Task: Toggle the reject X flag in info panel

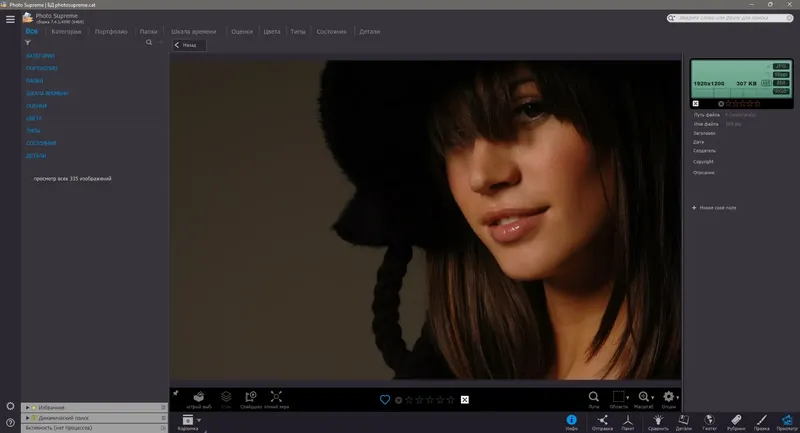Action: (x=695, y=104)
